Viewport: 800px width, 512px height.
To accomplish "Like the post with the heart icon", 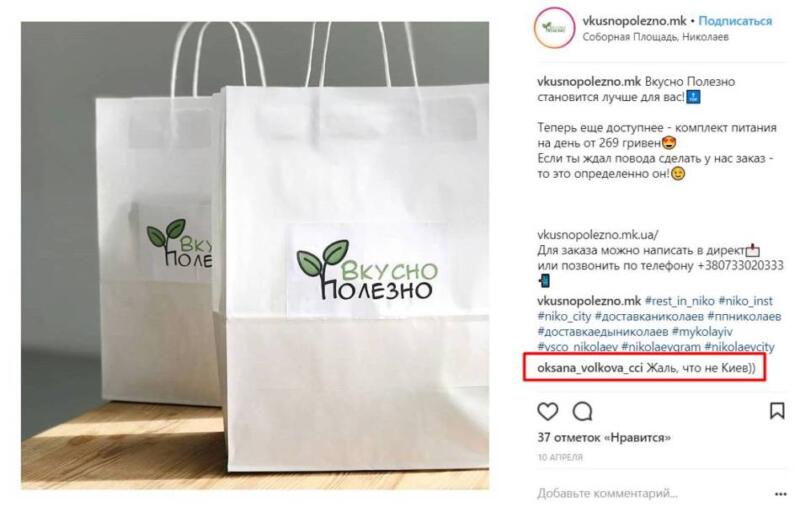I will coord(548,411).
